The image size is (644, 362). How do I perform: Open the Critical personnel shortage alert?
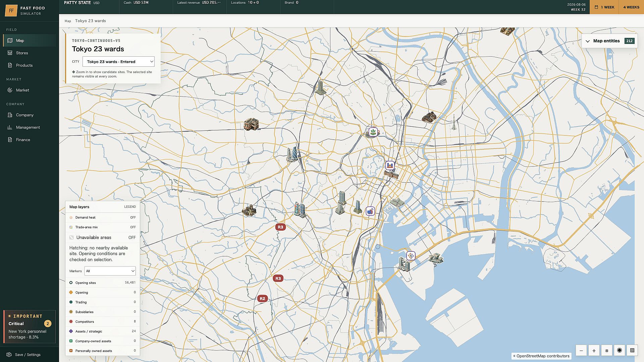(30, 326)
